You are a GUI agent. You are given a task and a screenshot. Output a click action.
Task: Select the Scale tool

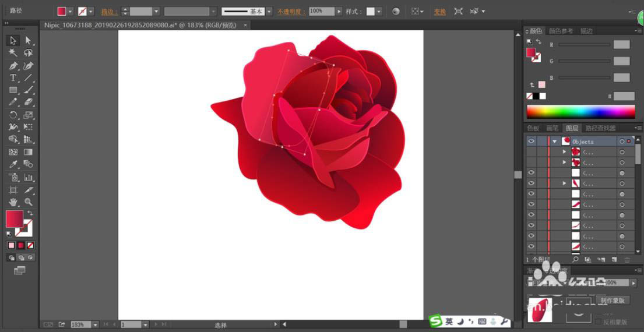pos(28,115)
